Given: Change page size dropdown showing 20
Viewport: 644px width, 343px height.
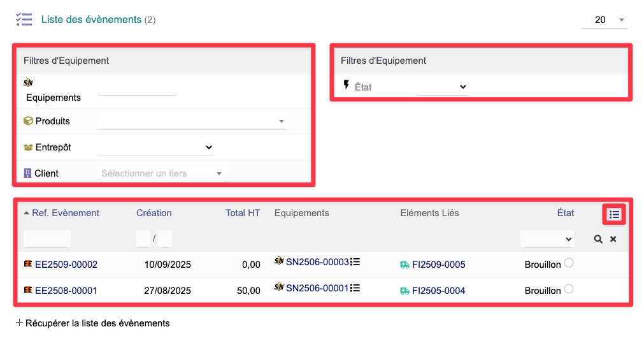Looking at the screenshot, I should 604,20.
